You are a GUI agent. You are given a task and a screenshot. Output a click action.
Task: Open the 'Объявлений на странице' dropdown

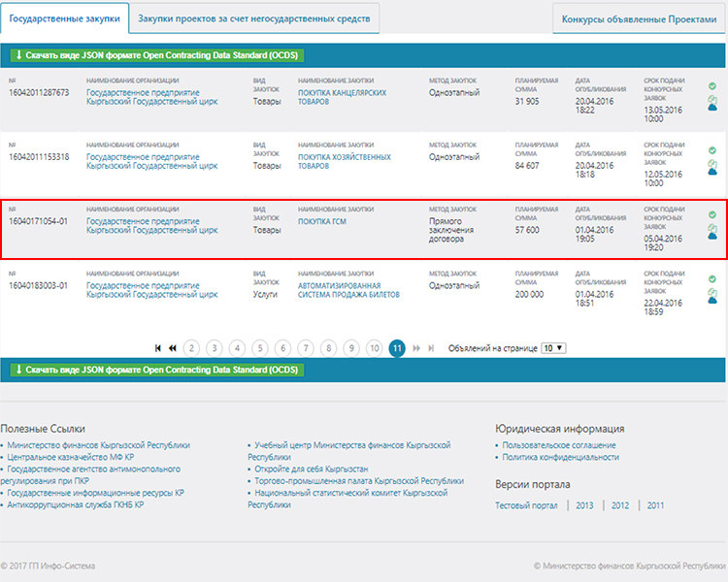click(x=553, y=347)
